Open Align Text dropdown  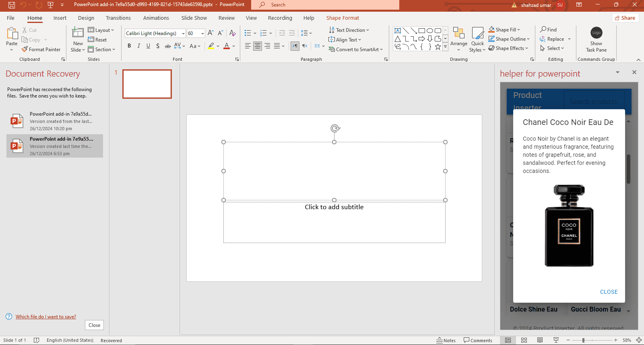(345, 40)
